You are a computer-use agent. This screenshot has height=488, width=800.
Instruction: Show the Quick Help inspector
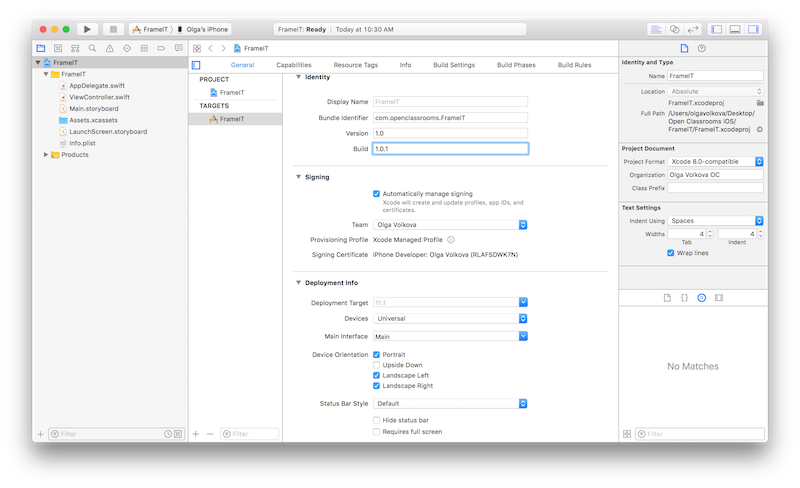[x=702, y=48]
